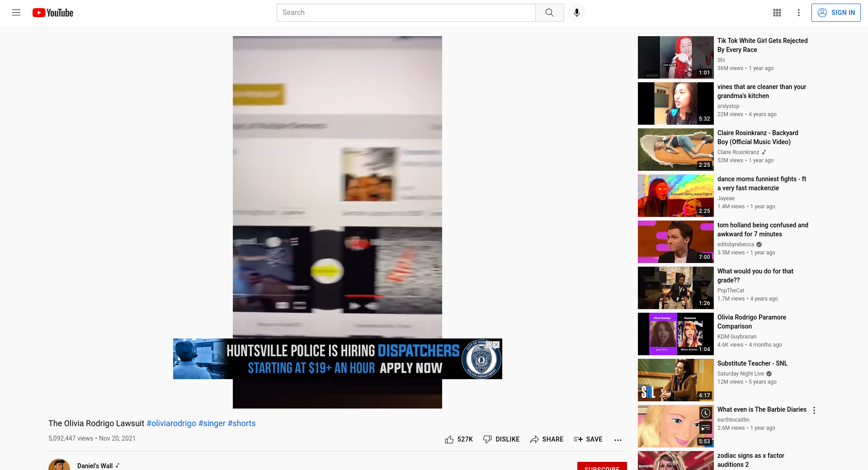
Task: Focus the Search input field
Action: [x=406, y=13]
